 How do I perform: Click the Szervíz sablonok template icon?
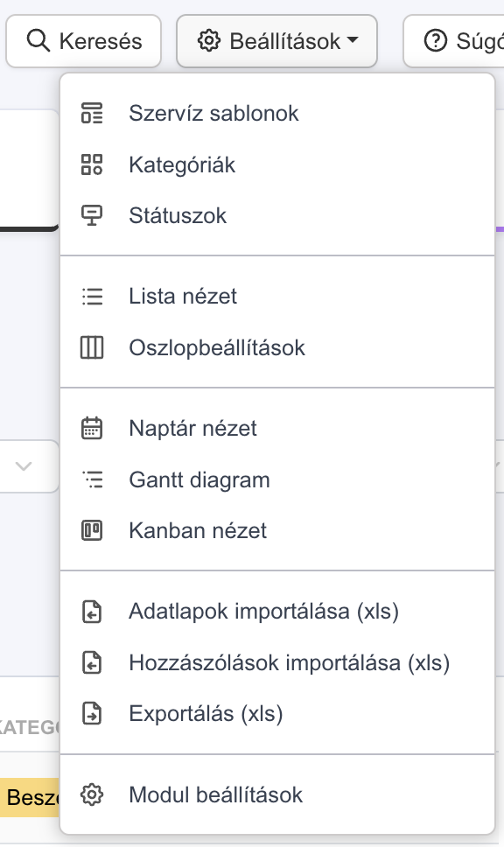click(92, 114)
